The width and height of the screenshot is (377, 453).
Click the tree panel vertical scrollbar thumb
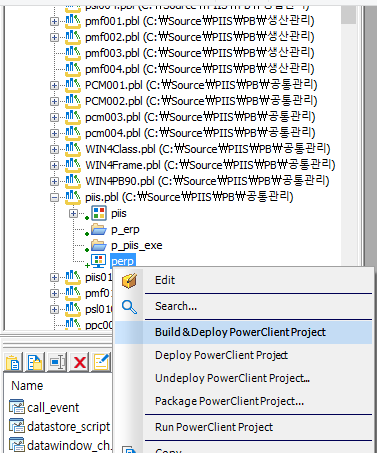(x=349, y=14)
